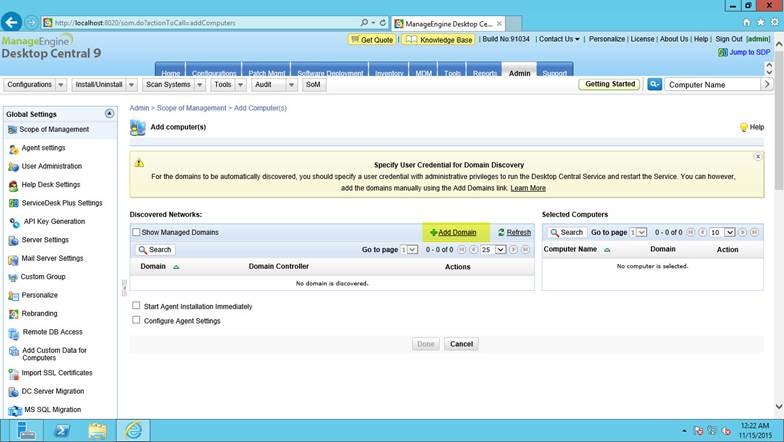Click the yellow Help lightbulb icon
Viewport: 784px width, 442px height.
744,128
